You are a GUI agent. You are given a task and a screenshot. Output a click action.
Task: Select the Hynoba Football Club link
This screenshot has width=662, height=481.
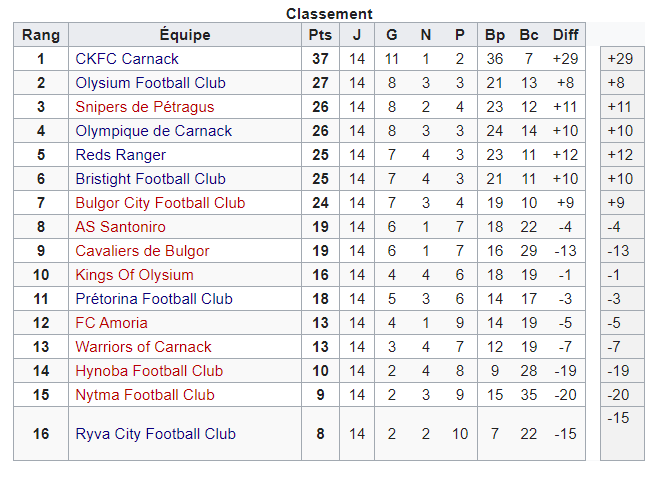pyautogui.click(x=149, y=371)
